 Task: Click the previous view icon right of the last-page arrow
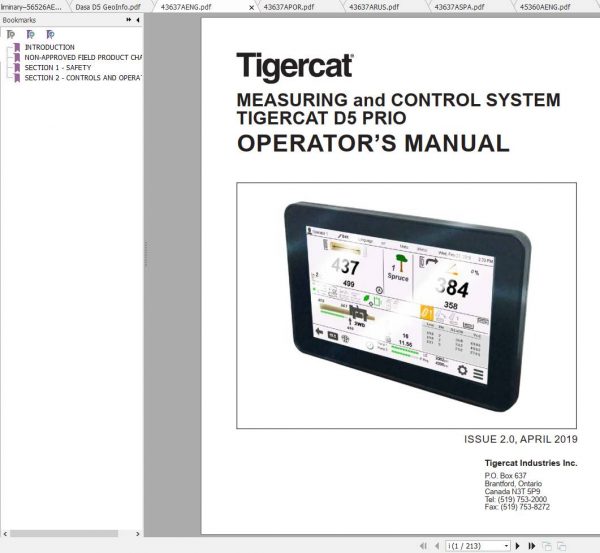(547, 546)
